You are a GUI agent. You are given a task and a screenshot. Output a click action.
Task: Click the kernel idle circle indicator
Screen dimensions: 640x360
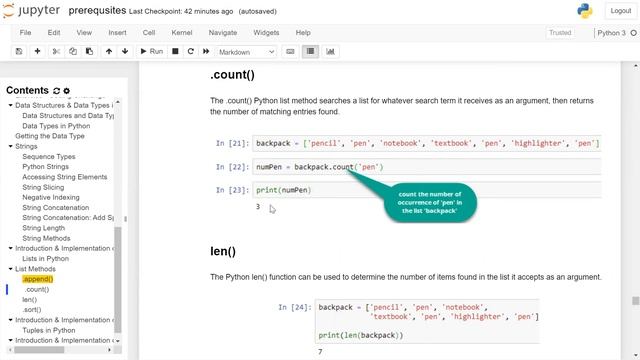tap(633, 33)
